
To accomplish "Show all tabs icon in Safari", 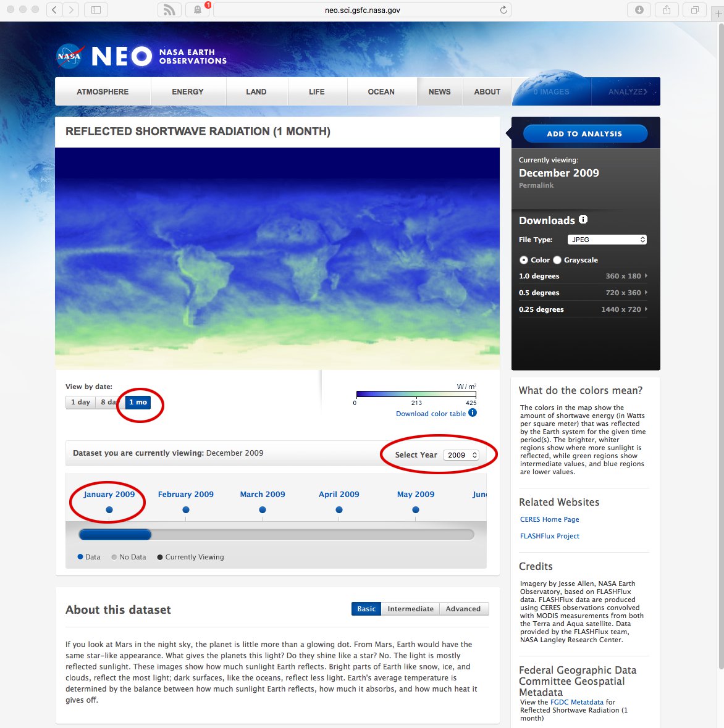I will [695, 10].
